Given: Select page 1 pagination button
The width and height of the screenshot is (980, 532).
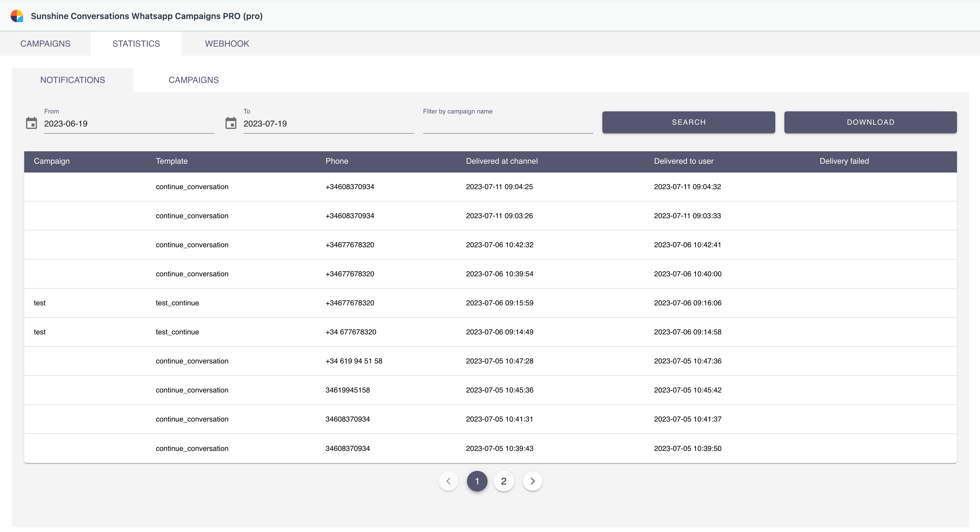Looking at the screenshot, I should [x=477, y=481].
